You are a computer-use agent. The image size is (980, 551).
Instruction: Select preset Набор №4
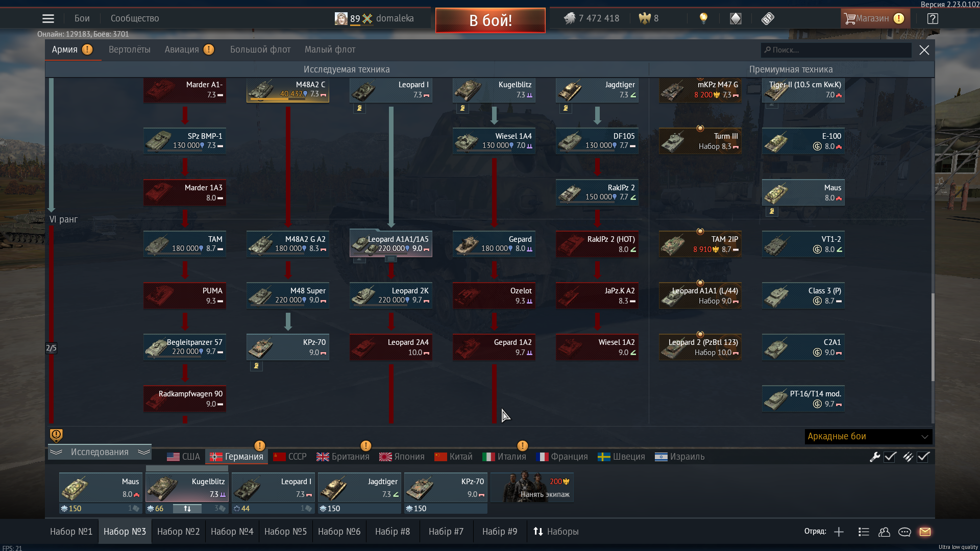232,532
